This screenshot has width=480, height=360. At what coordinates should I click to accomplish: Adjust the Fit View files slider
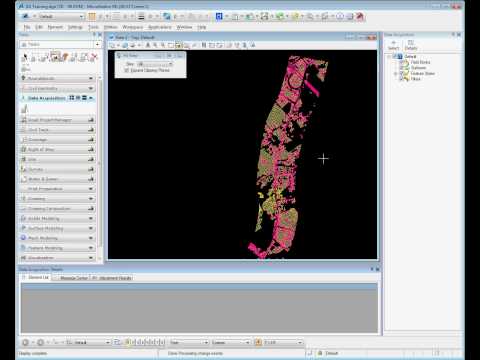[x=155, y=64]
